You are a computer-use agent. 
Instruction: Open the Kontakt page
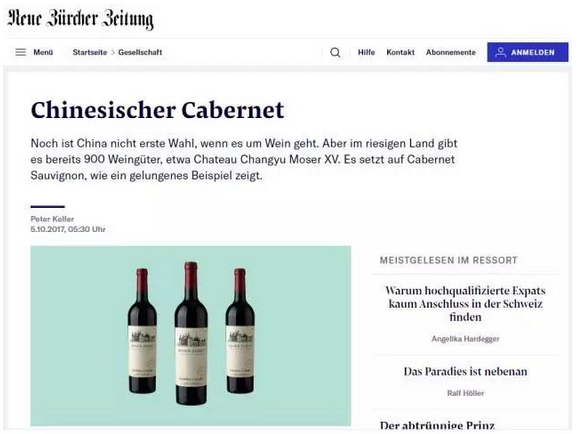tap(400, 52)
